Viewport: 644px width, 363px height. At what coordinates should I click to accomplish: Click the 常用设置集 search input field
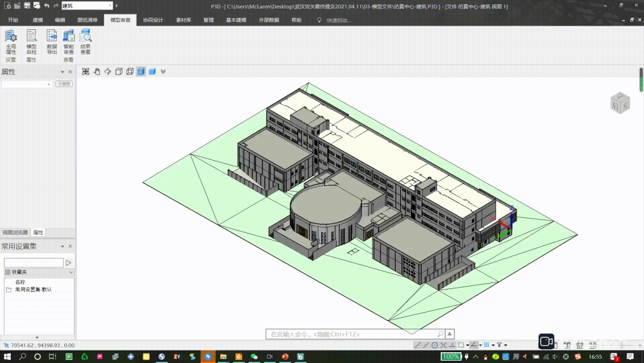pos(33,263)
